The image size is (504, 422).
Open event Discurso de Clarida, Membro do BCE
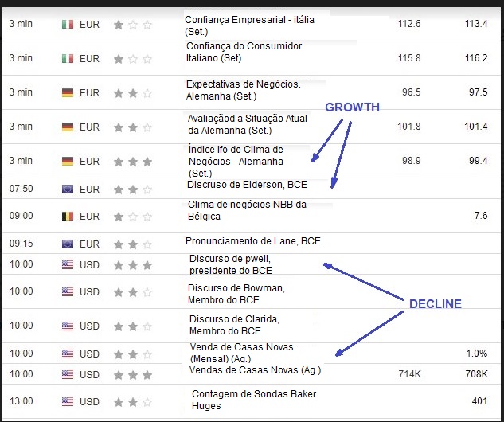[x=234, y=325]
